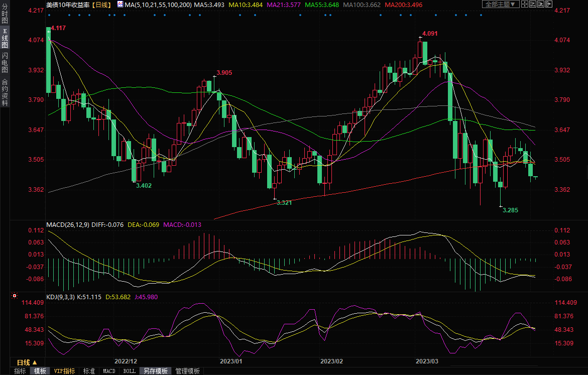Click the KDJ panel settings gear icon

(x=15, y=296)
